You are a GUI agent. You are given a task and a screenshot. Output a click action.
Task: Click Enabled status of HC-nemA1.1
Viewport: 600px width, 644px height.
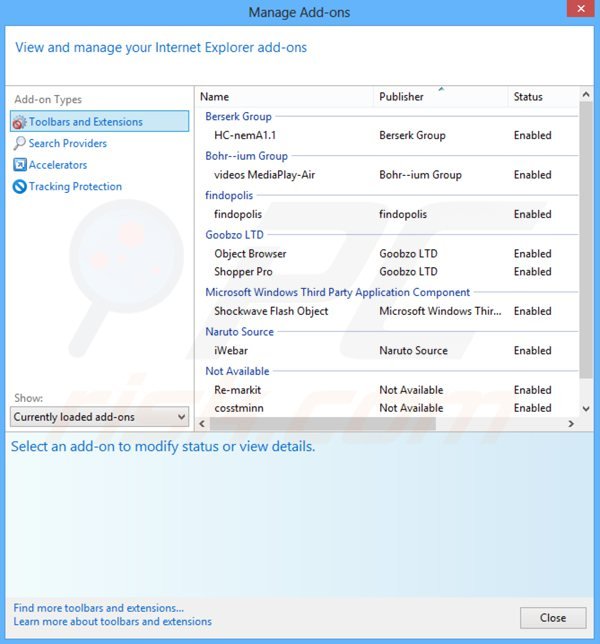(x=532, y=136)
